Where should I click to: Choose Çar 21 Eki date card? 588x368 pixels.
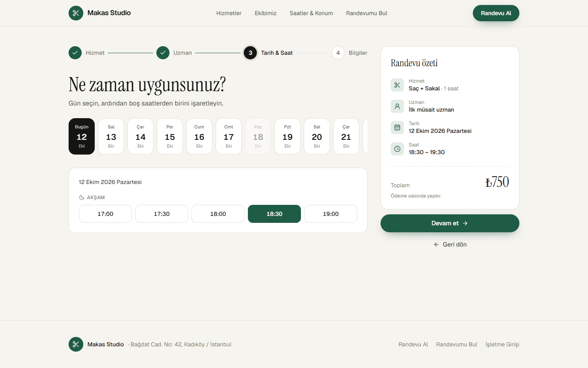(346, 136)
